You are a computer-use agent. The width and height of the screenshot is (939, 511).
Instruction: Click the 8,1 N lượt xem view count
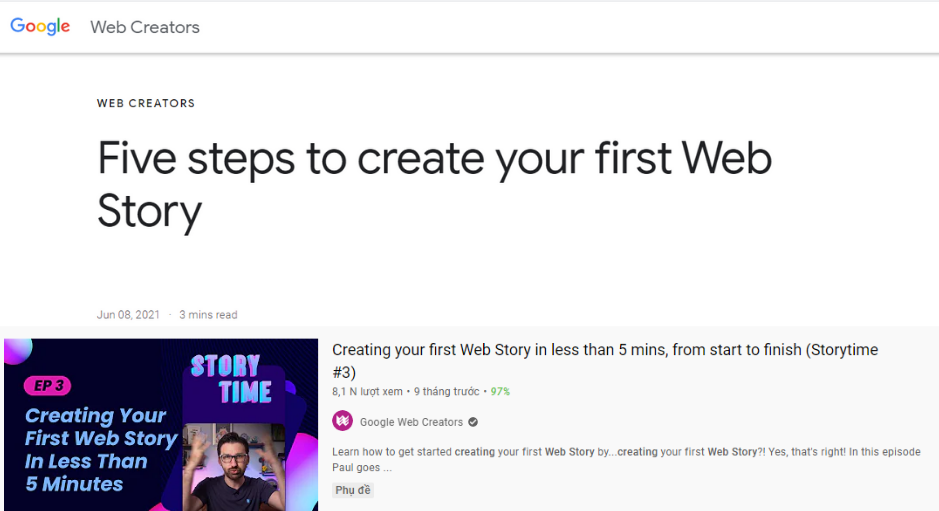(368, 391)
